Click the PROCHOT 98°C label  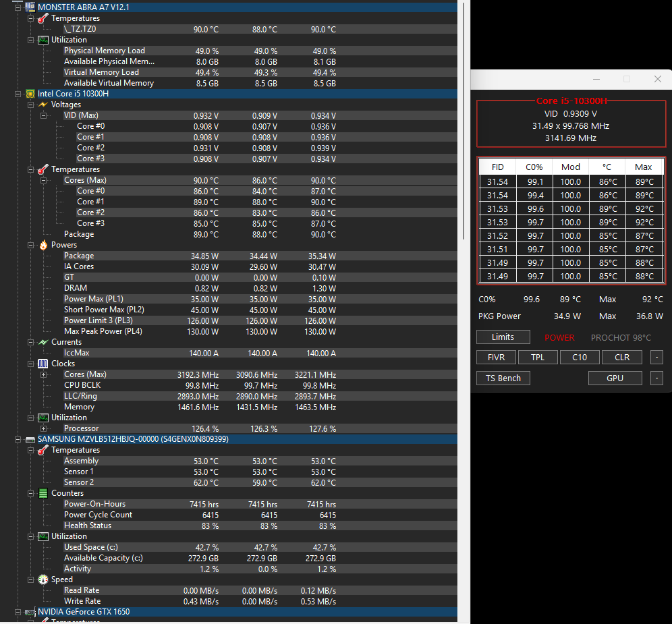pos(621,338)
